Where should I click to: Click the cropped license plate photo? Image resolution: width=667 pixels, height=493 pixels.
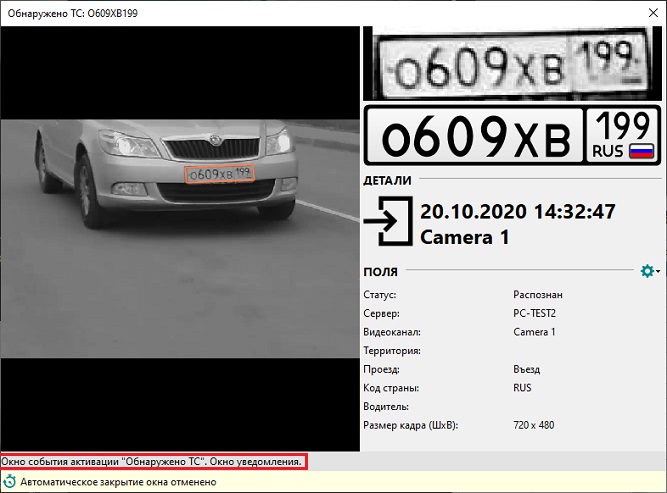point(512,64)
